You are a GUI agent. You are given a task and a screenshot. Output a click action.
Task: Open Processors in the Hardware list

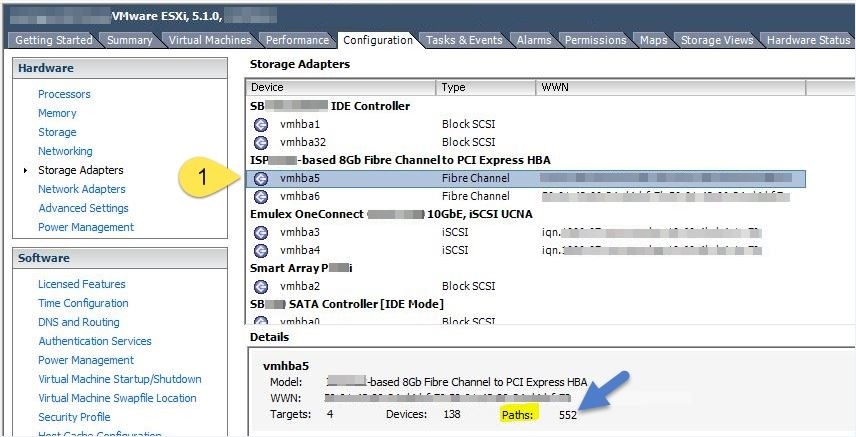click(x=64, y=95)
